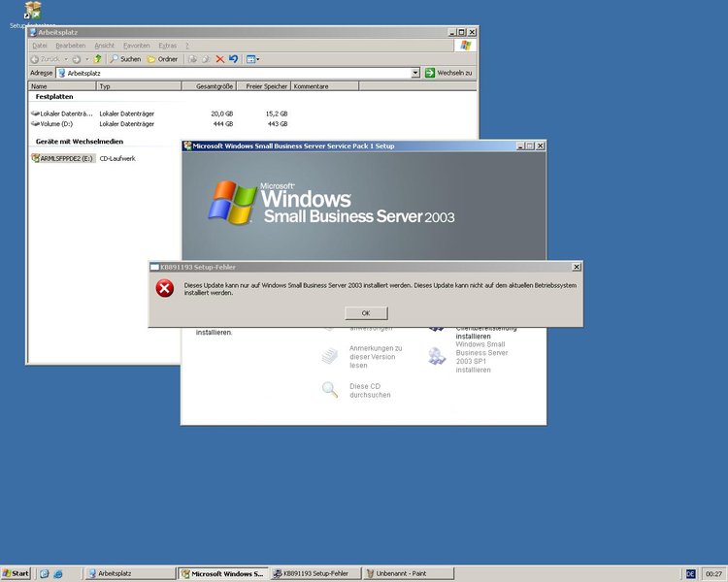Click the 443 GB free space value

click(278, 124)
